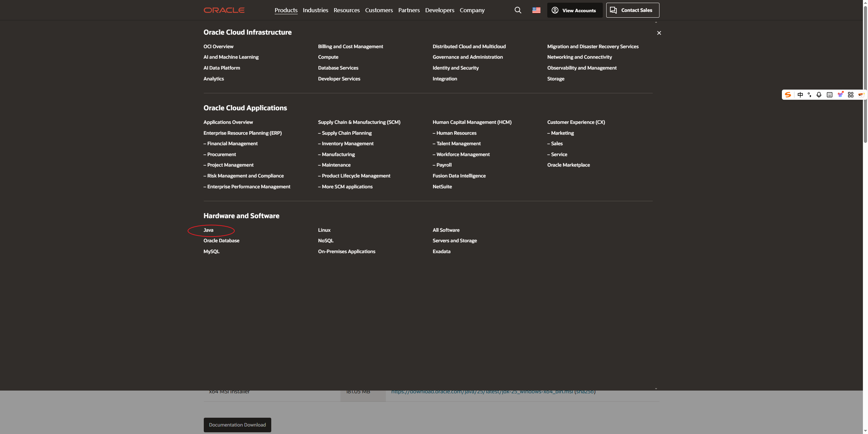Select the Storage link
This screenshot has width=868, height=434.
point(556,79)
